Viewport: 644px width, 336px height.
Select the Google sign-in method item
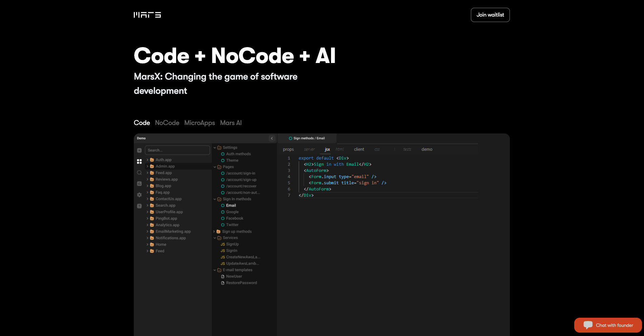pyautogui.click(x=232, y=212)
